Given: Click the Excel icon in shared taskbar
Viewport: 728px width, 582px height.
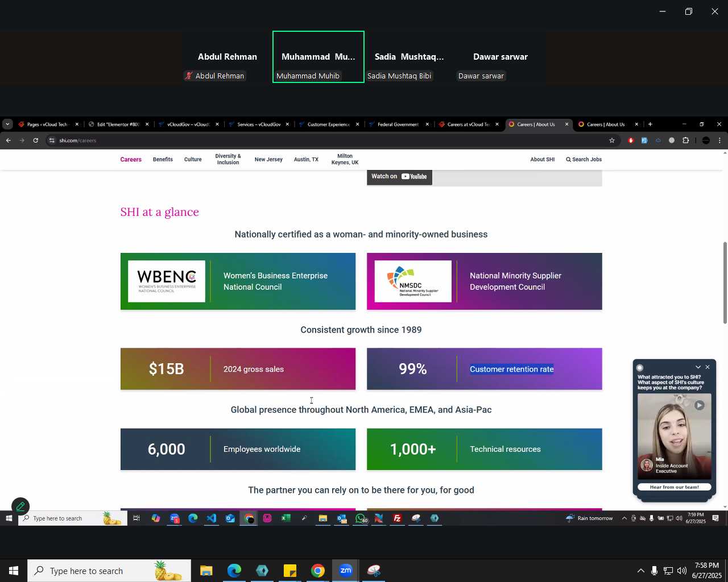Looking at the screenshot, I should (x=286, y=518).
